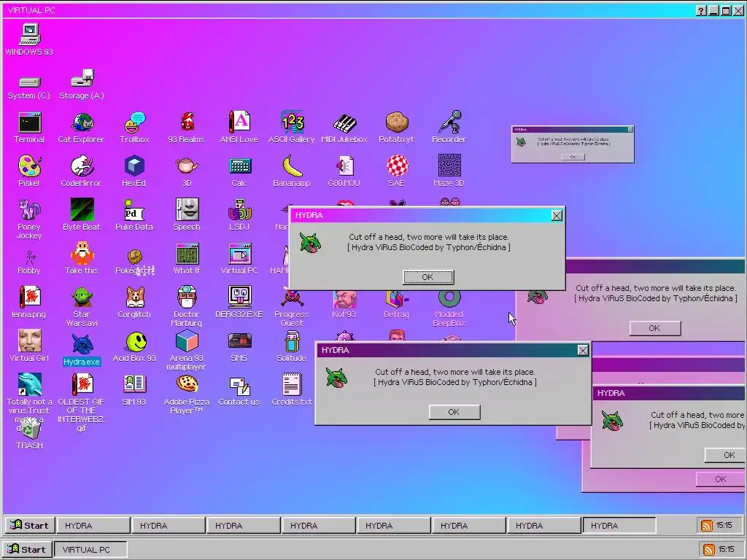Launch the 3D teapot icon
Viewport: 747px width, 560px height.
187,166
